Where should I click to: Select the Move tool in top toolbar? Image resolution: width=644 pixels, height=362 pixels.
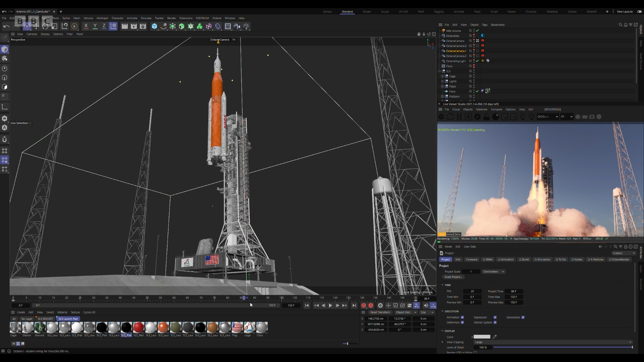point(36,26)
